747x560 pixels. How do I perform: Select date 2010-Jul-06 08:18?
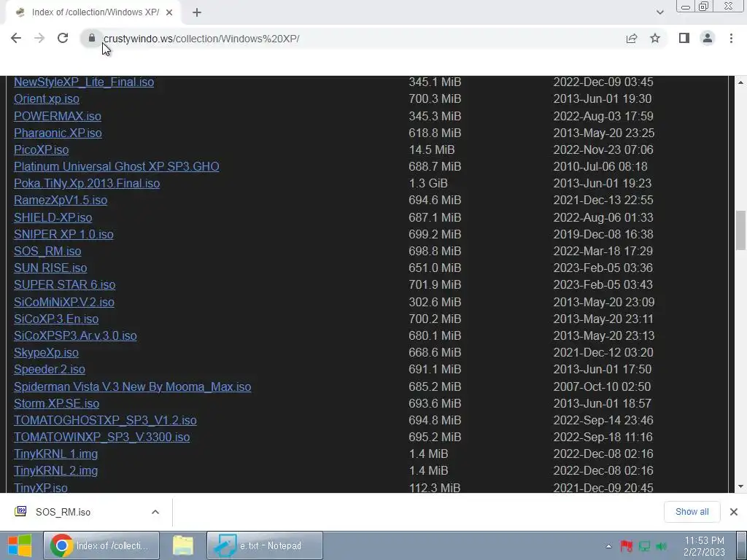click(x=600, y=166)
